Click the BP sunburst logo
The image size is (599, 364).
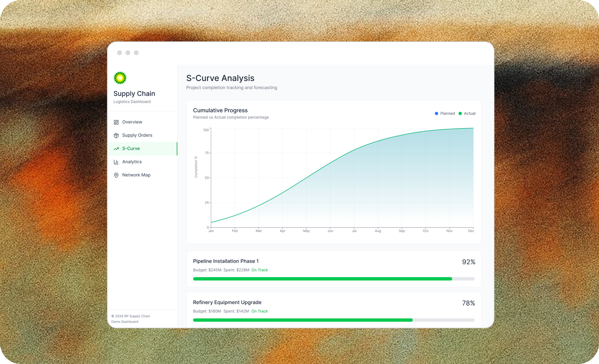click(x=120, y=78)
